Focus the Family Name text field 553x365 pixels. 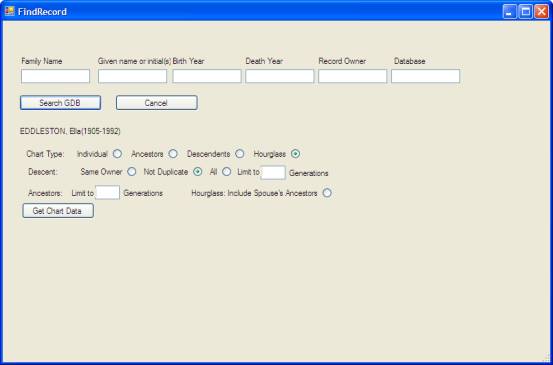pyautogui.click(x=55, y=76)
